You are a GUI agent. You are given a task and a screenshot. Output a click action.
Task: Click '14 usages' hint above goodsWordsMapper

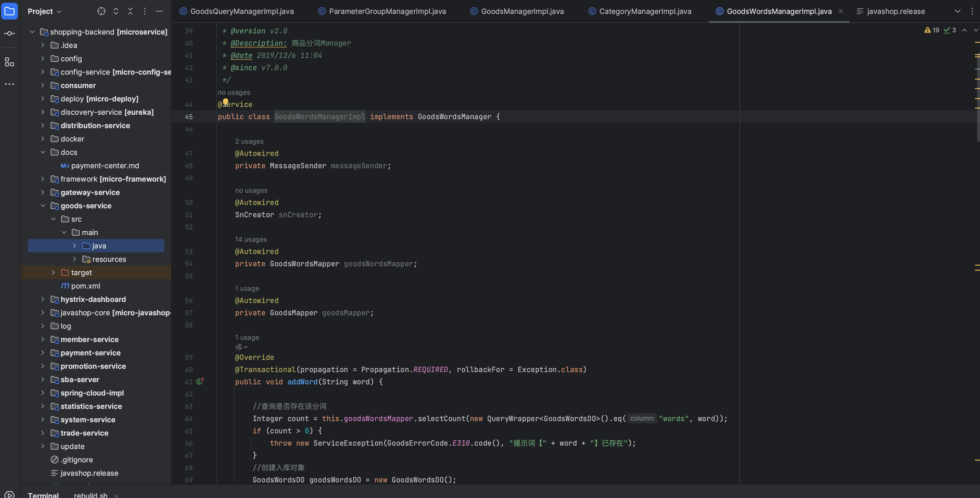click(x=251, y=239)
